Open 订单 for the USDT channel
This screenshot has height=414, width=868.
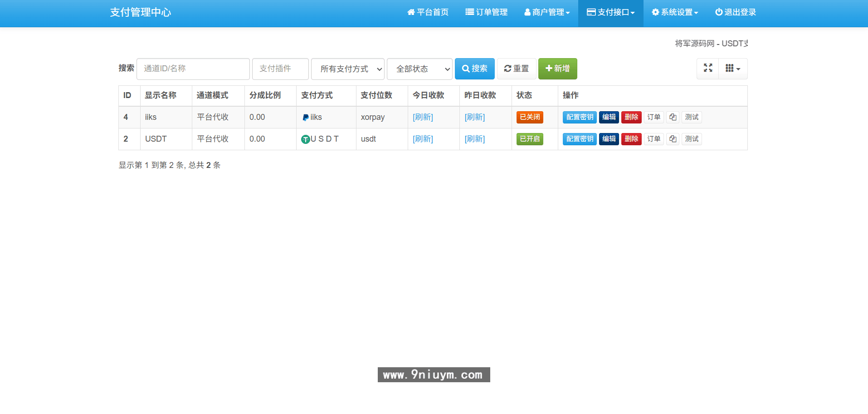point(653,139)
